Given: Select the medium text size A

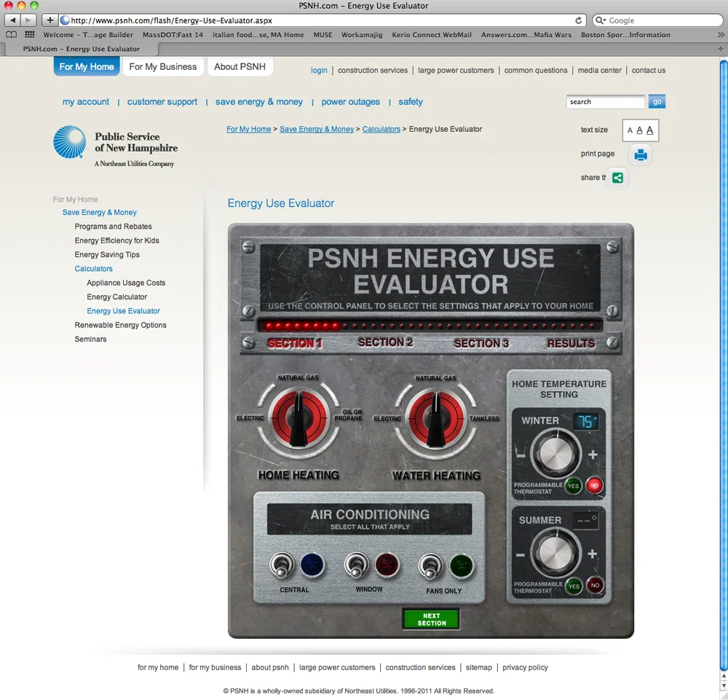Looking at the screenshot, I should (639, 130).
